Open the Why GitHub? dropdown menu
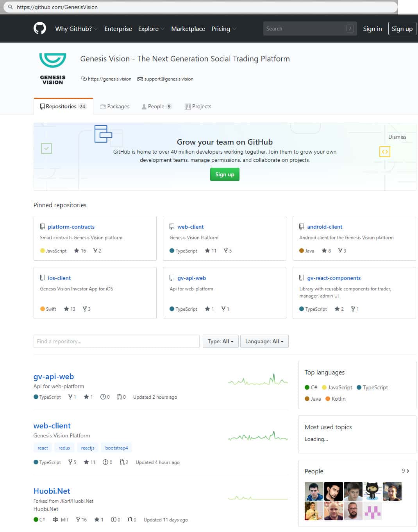 [x=76, y=29]
